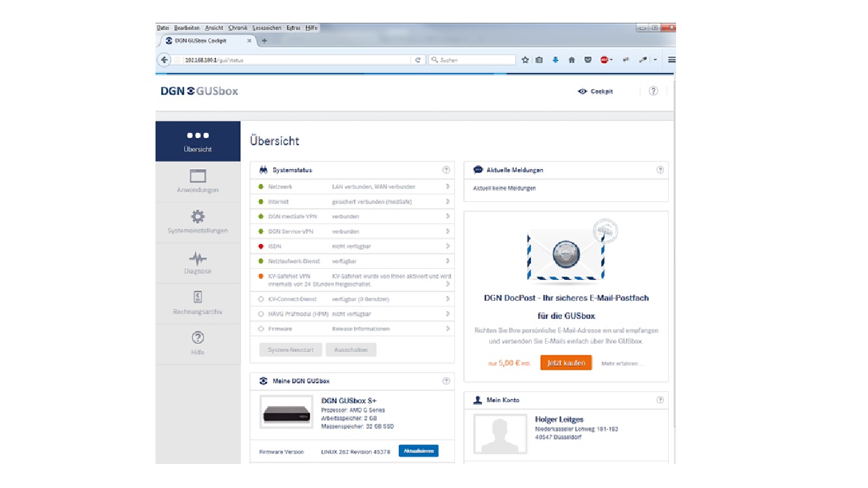The width and height of the screenshot is (868, 488).
Task: Open help for the Systemstatus panel
Action: click(446, 170)
